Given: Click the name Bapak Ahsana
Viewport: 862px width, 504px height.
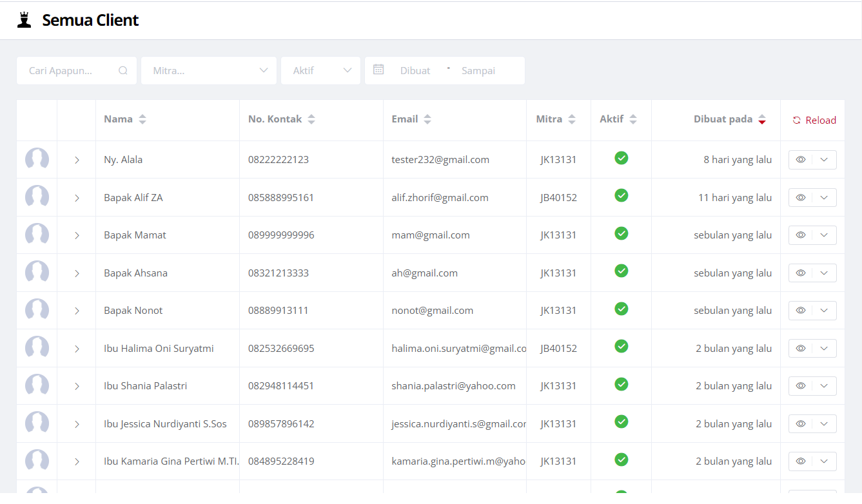Looking at the screenshot, I should pos(135,273).
